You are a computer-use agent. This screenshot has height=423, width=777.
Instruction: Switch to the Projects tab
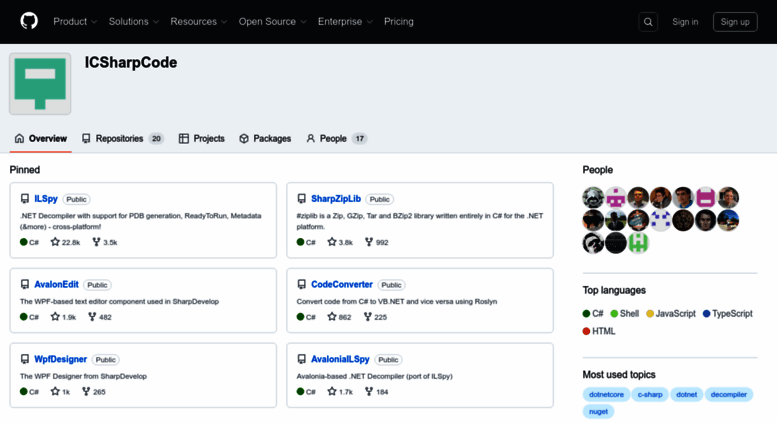[x=202, y=138]
